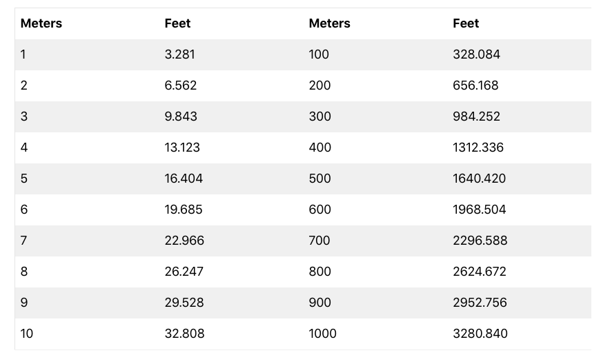Screen dimensions: 610x364
Task: Select the 3.281 feet cell
Action: point(179,54)
